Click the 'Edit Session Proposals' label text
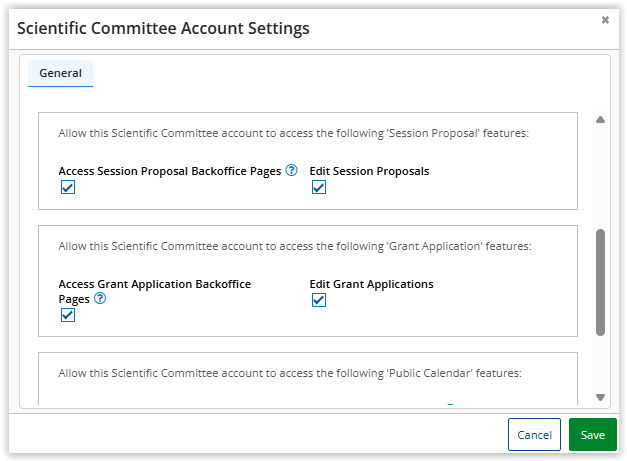 pyautogui.click(x=369, y=171)
